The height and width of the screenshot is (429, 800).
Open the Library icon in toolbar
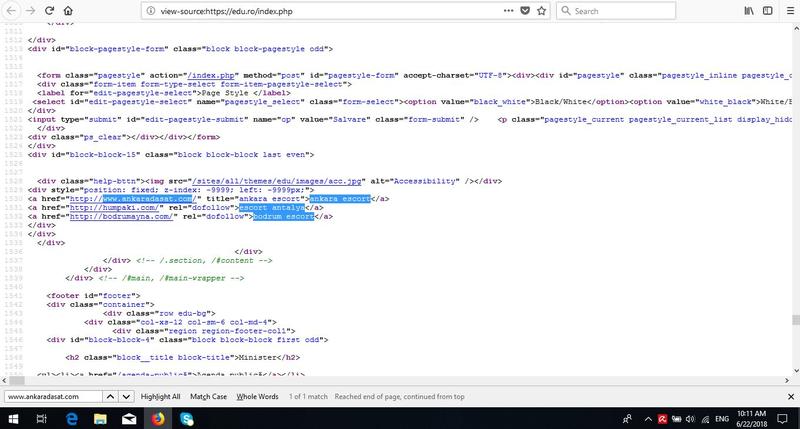click(x=747, y=11)
